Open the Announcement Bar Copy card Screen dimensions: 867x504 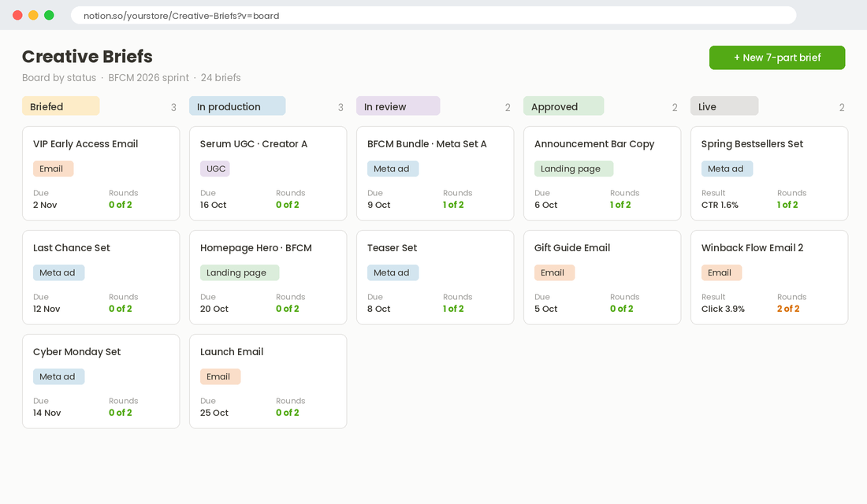[602, 173]
